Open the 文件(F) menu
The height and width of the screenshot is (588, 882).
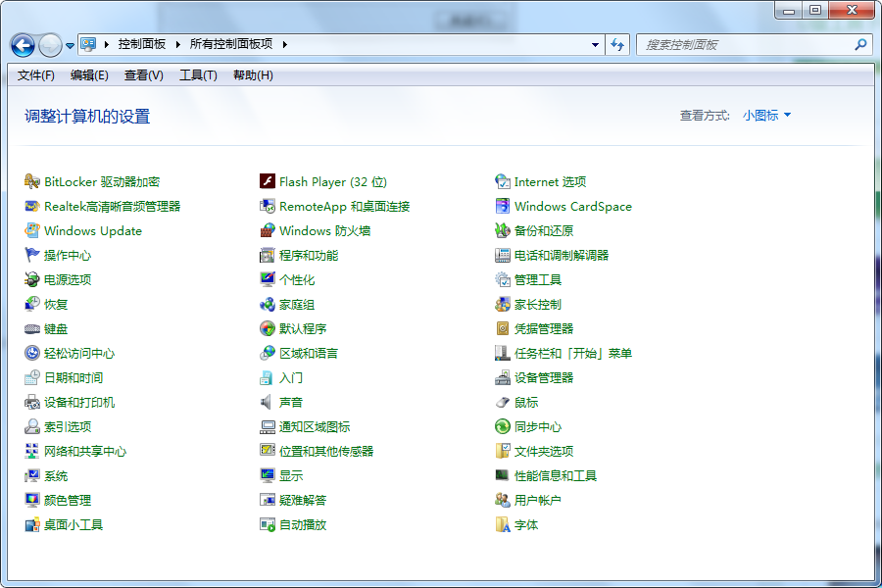tap(36, 75)
